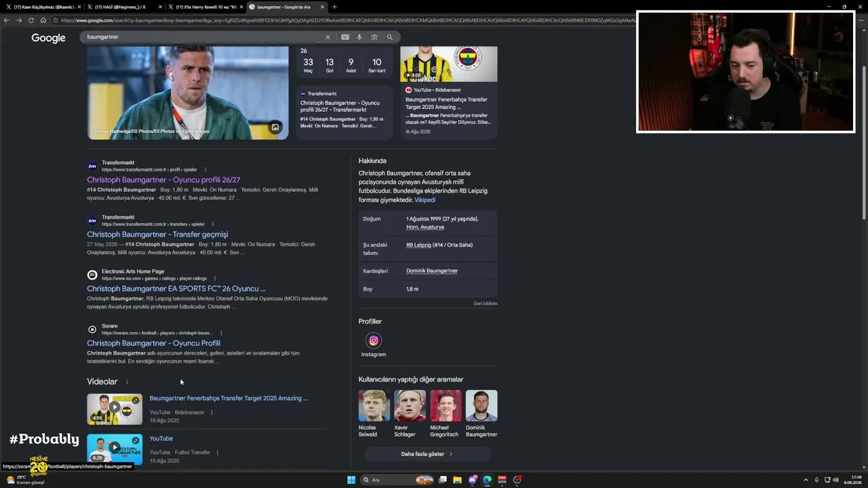The width and height of the screenshot is (868, 488).
Task: Go to Google home via logo
Action: point(48,38)
